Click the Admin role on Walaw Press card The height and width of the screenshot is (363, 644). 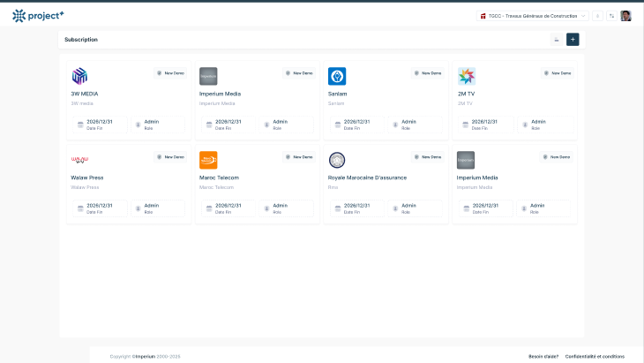click(151, 206)
